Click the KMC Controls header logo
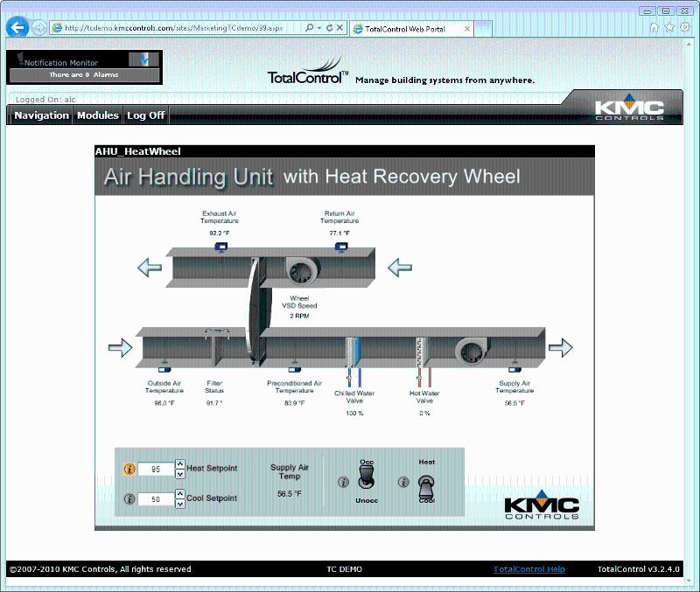Image resolution: width=700 pixels, height=592 pixels. click(629, 107)
